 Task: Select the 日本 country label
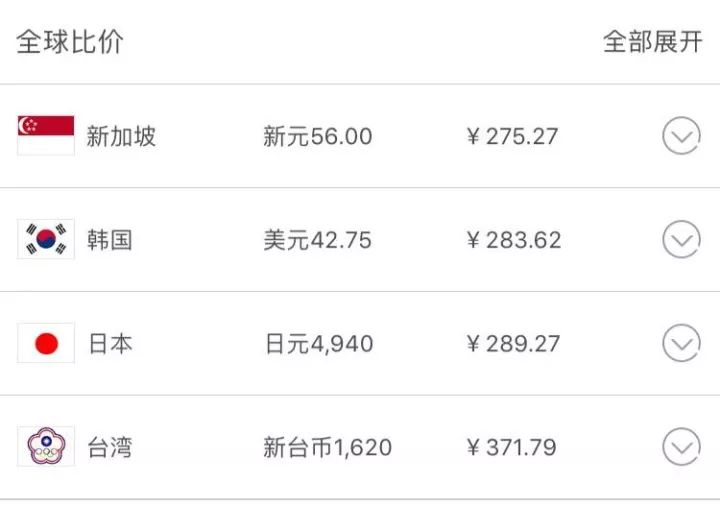(109, 345)
